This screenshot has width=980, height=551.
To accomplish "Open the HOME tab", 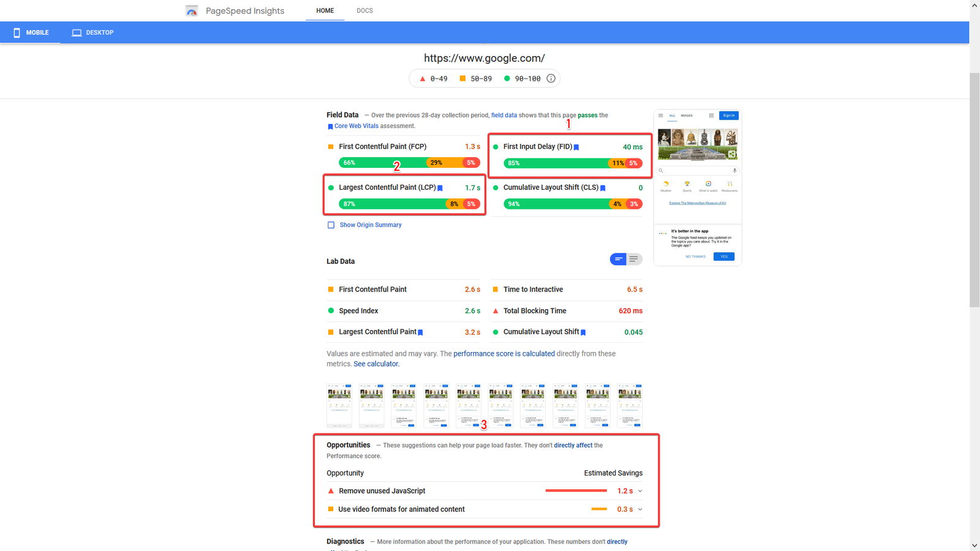I will point(325,11).
